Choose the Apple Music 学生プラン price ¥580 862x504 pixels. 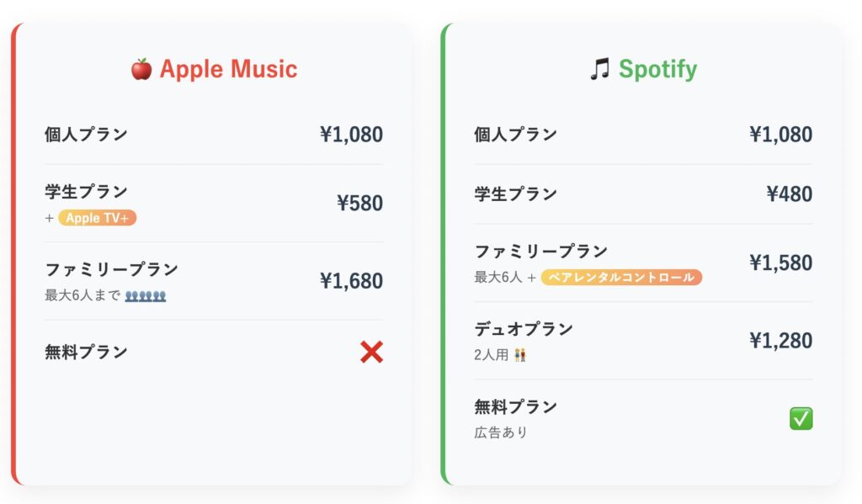[359, 204]
